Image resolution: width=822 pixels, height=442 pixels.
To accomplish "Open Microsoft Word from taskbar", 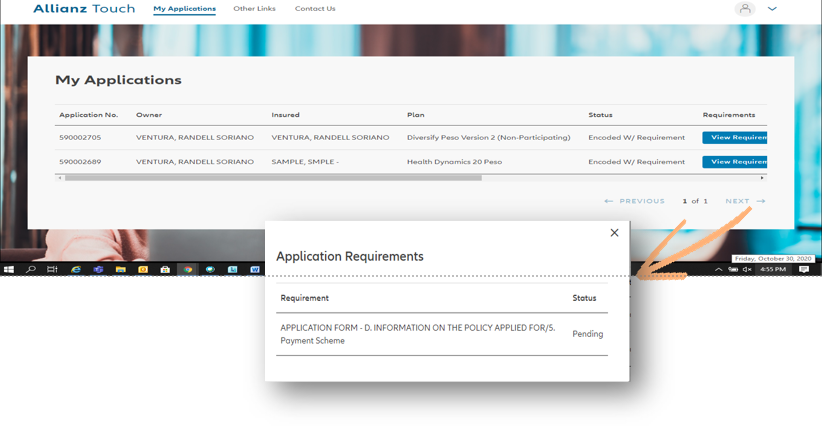I will pyautogui.click(x=254, y=269).
